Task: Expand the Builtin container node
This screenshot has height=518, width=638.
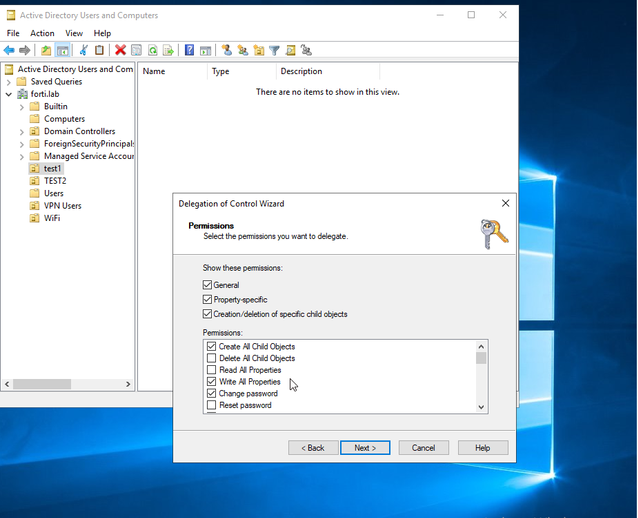Action: [x=22, y=107]
